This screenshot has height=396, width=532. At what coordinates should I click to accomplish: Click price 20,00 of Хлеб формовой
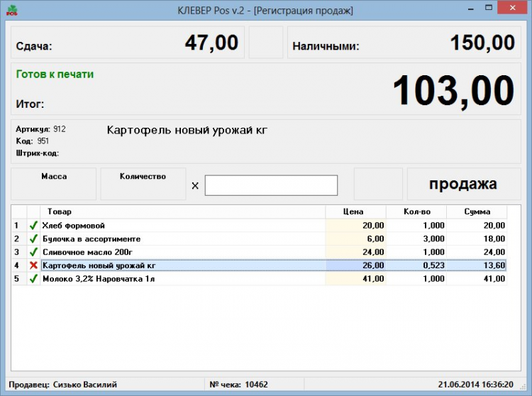pos(373,225)
